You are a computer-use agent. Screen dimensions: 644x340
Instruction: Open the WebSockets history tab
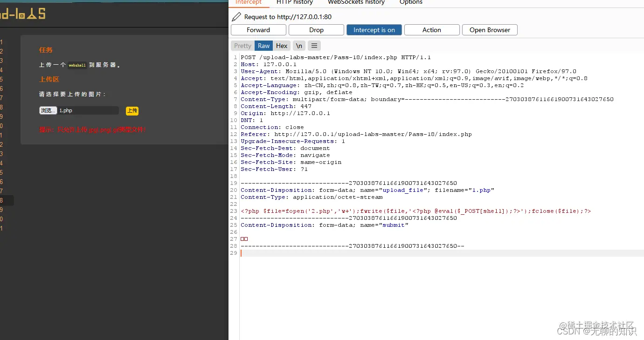pyautogui.click(x=356, y=2)
